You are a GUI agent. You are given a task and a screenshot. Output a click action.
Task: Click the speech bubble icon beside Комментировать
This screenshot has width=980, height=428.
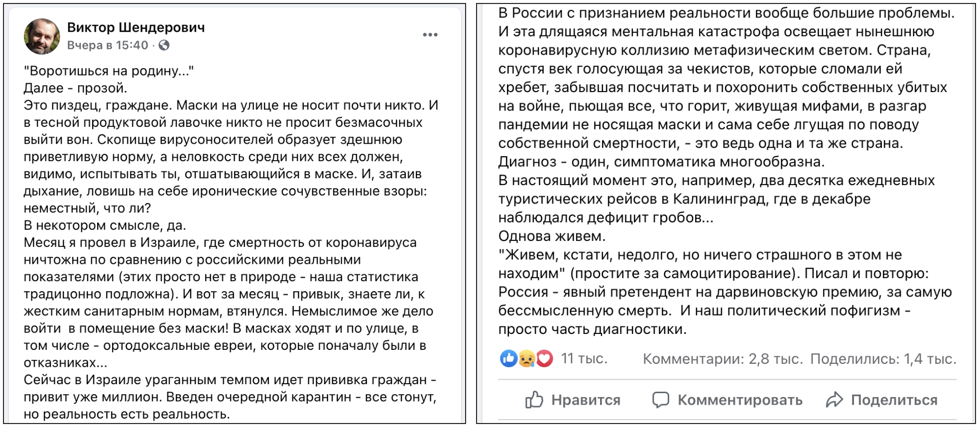pyautogui.click(x=661, y=400)
